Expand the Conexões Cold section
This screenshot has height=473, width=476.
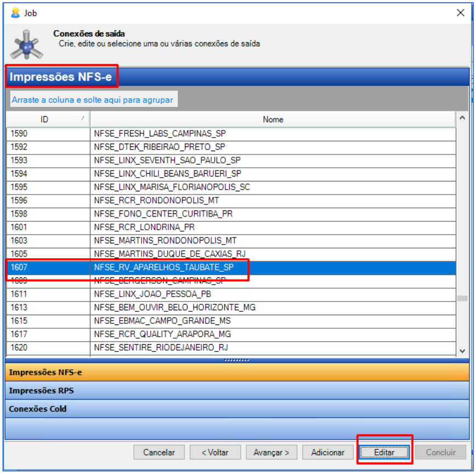[x=237, y=409]
